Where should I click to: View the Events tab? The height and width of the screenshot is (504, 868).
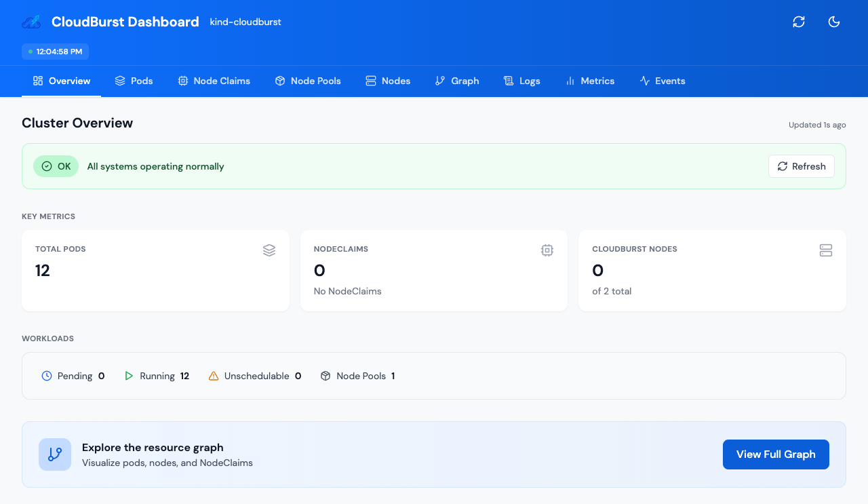tap(662, 81)
